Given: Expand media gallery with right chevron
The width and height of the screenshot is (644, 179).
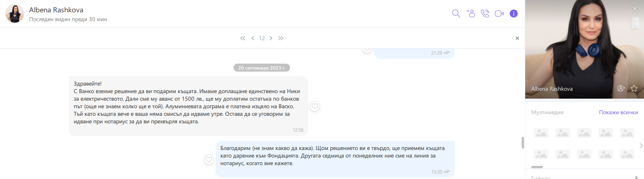Looking at the screenshot, I should [641, 146].
